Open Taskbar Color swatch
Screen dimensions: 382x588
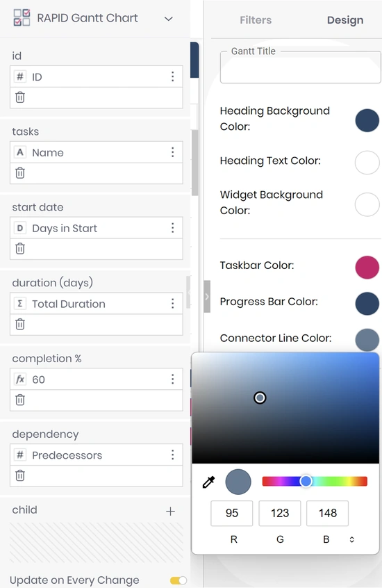pos(367,268)
